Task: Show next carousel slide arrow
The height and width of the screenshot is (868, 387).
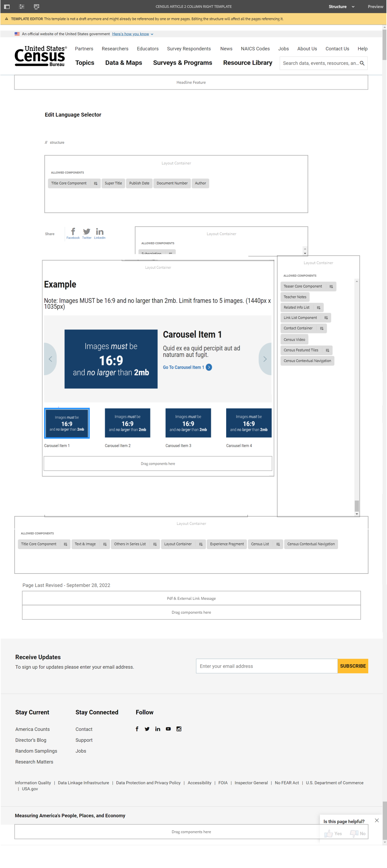Action: 265,359
